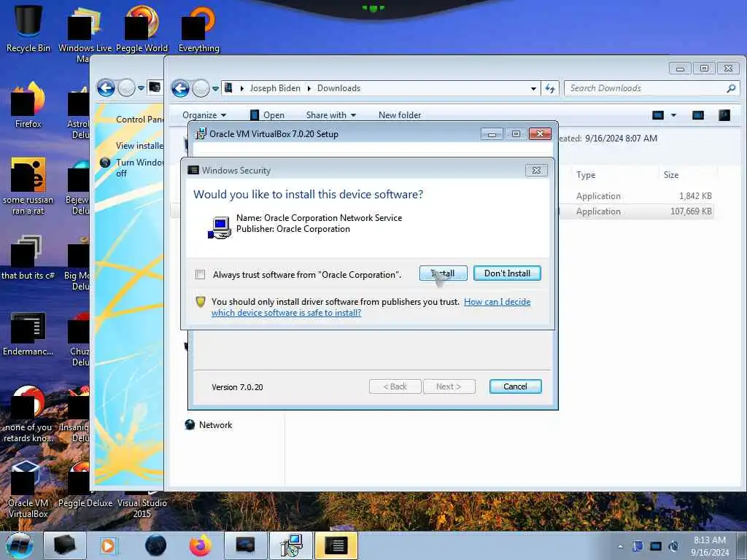This screenshot has height=560, width=747.
Task: Click New folder in explorer toolbar
Action: point(400,115)
